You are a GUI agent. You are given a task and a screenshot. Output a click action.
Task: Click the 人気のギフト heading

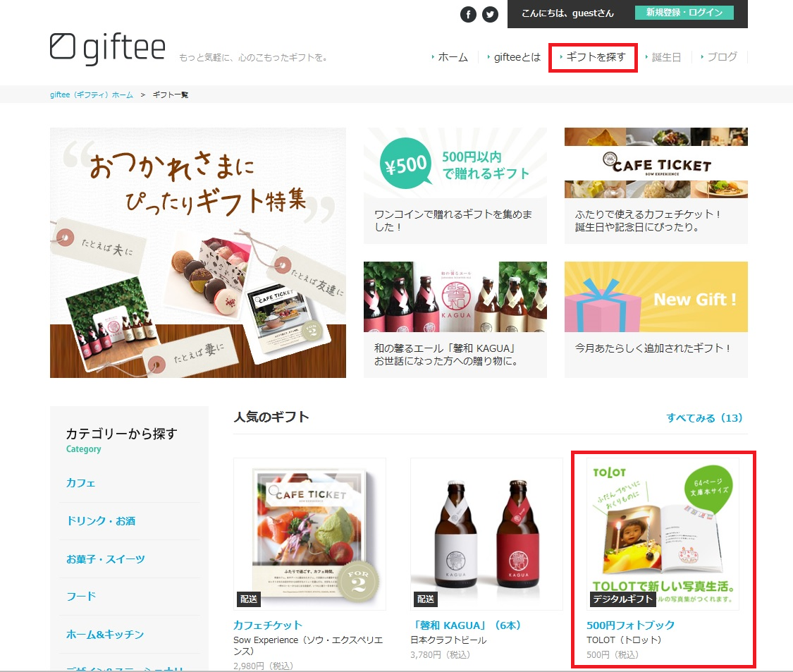[x=271, y=417]
